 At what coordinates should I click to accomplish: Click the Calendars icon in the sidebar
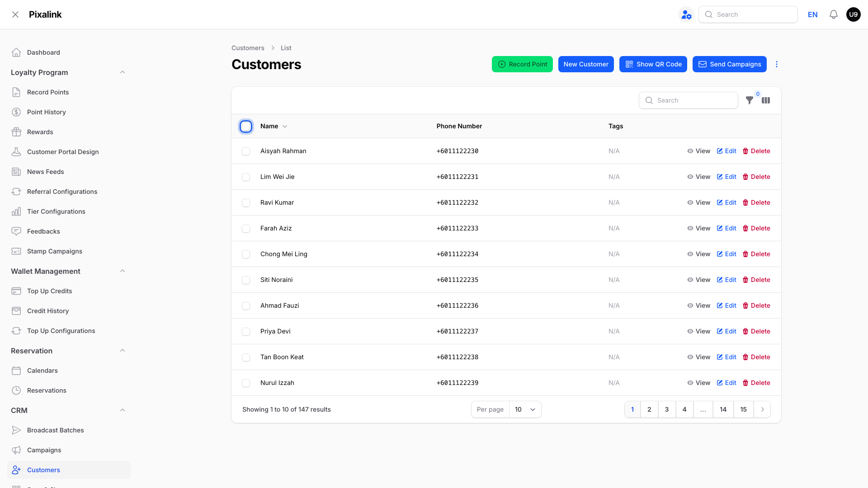point(16,371)
